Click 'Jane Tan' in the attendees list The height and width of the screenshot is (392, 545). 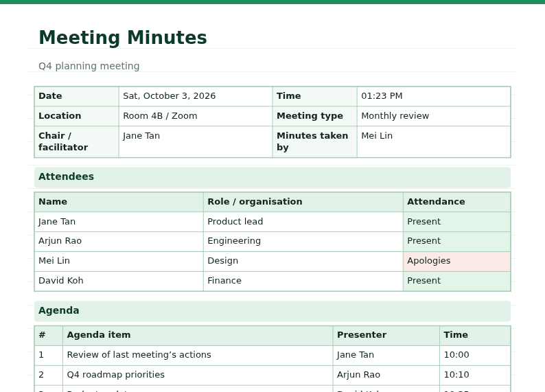(119, 222)
